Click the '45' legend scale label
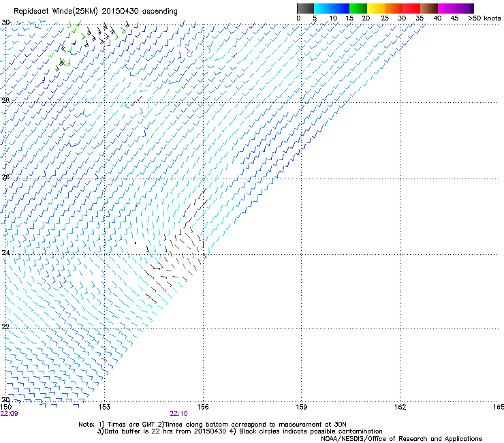The width and height of the screenshot is (504, 443). (x=454, y=18)
